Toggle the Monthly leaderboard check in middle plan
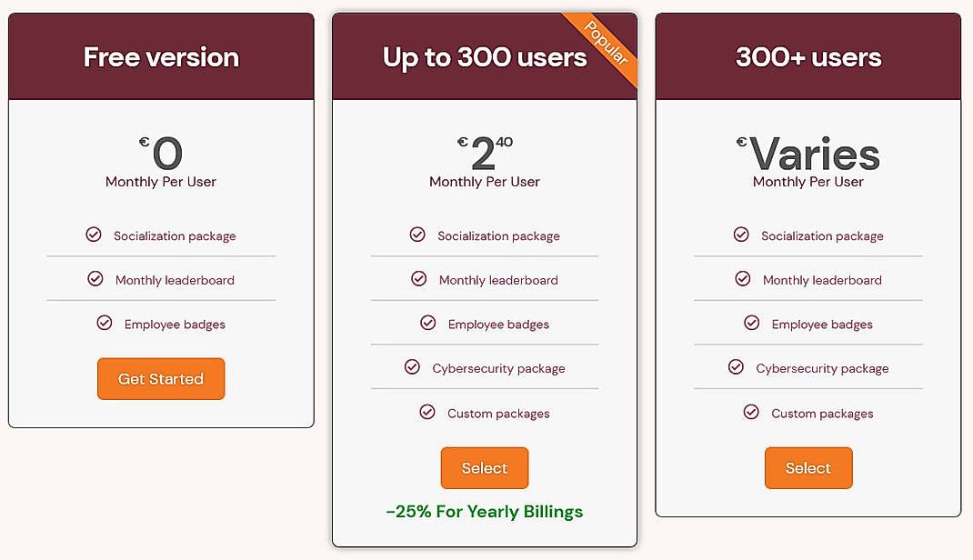973x560 pixels. click(419, 278)
